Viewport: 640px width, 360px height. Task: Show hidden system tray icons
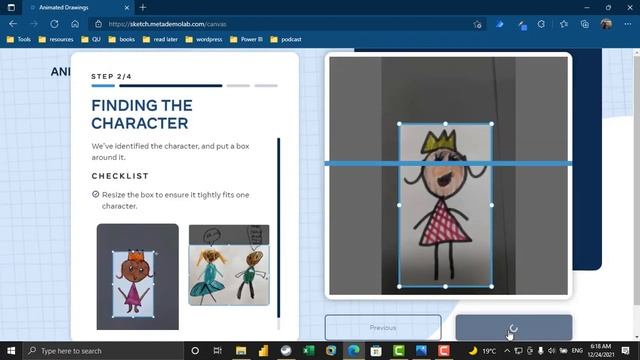[x=507, y=351]
